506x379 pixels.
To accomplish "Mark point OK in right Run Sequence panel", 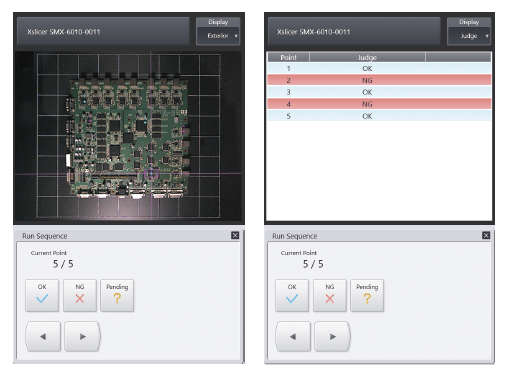I will [292, 295].
